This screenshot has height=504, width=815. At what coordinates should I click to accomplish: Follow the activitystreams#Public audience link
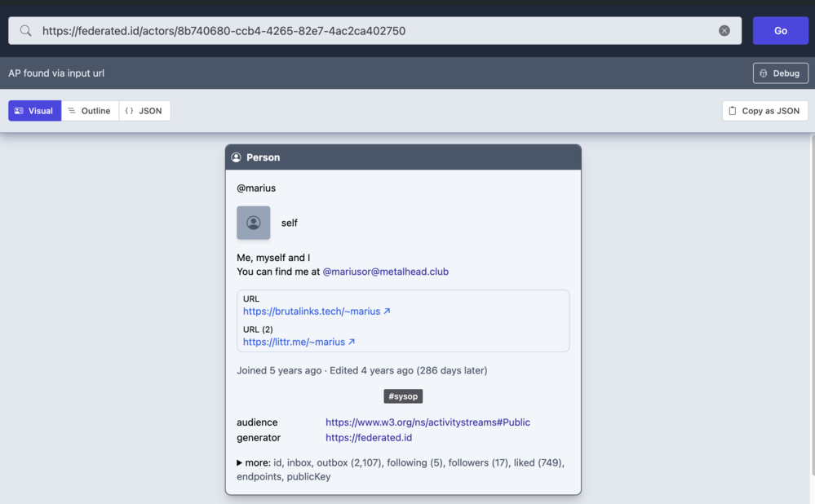pos(427,422)
